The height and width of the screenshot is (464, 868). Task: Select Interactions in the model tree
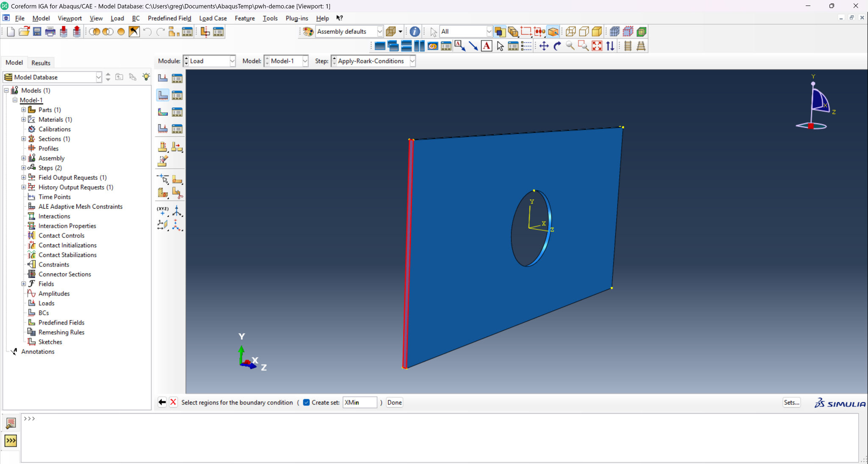tap(54, 216)
